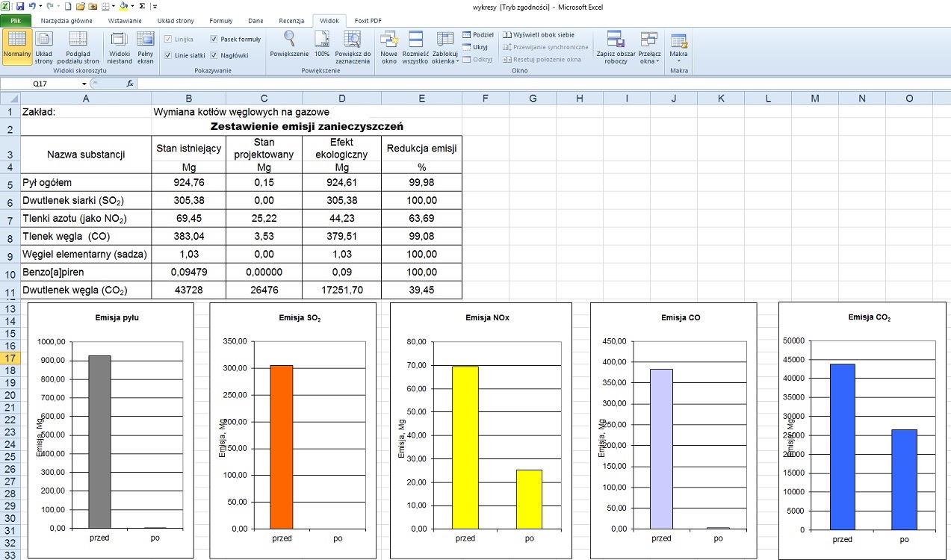951x560 pixels.
Task: Click Ukryj to hide the window
Action: coord(475,47)
